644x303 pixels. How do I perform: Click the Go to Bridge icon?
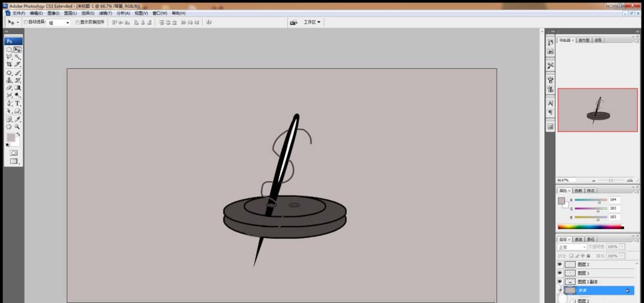(293, 22)
